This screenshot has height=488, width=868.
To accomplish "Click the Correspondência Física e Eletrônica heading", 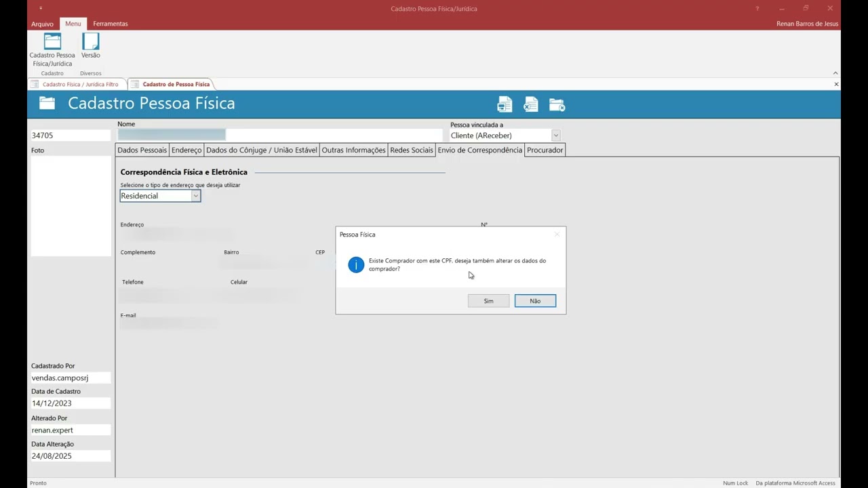I will point(184,172).
